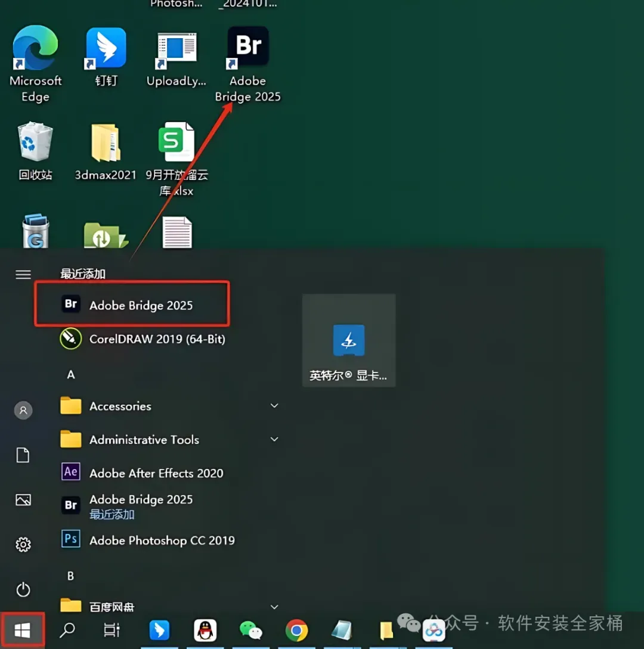
Task: Open File Explorer folder on taskbar
Action: click(x=386, y=631)
